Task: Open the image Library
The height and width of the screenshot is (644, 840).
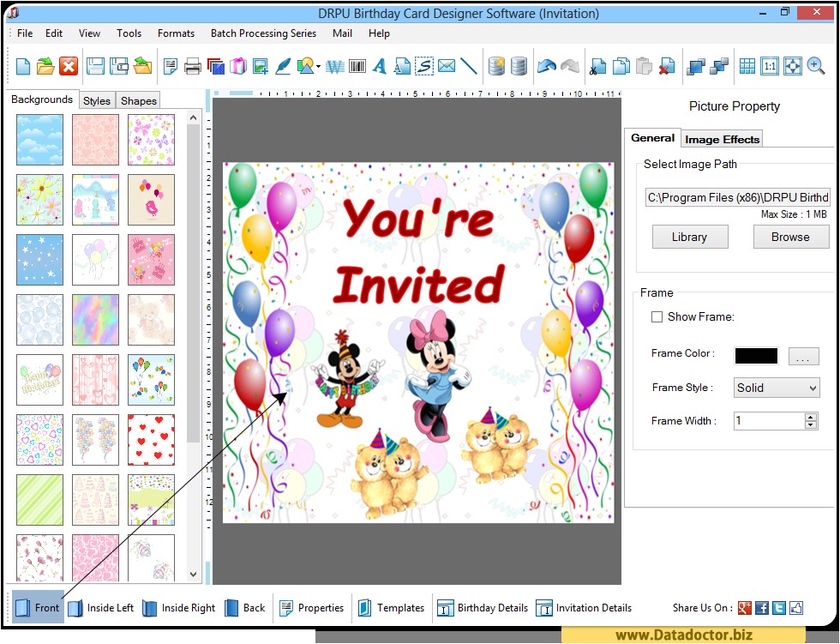Action: click(x=690, y=237)
